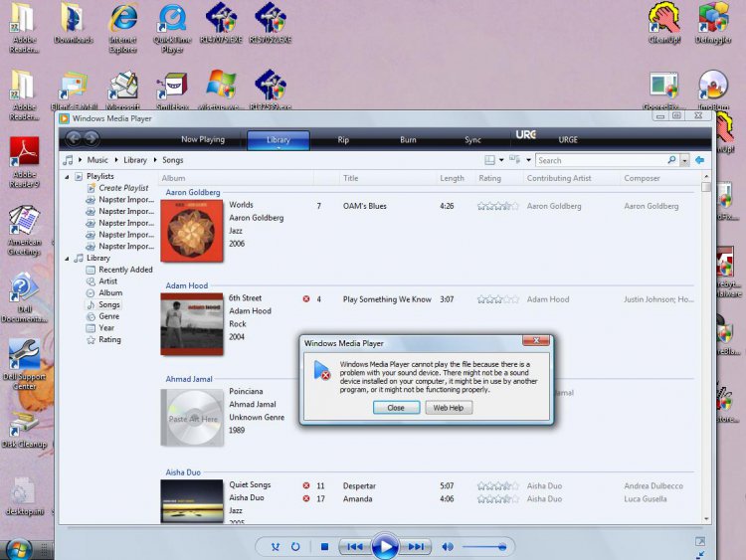Image resolution: width=746 pixels, height=560 pixels.
Task: Sort by the Contributing Artist column header
Action: tap(559, 178)
